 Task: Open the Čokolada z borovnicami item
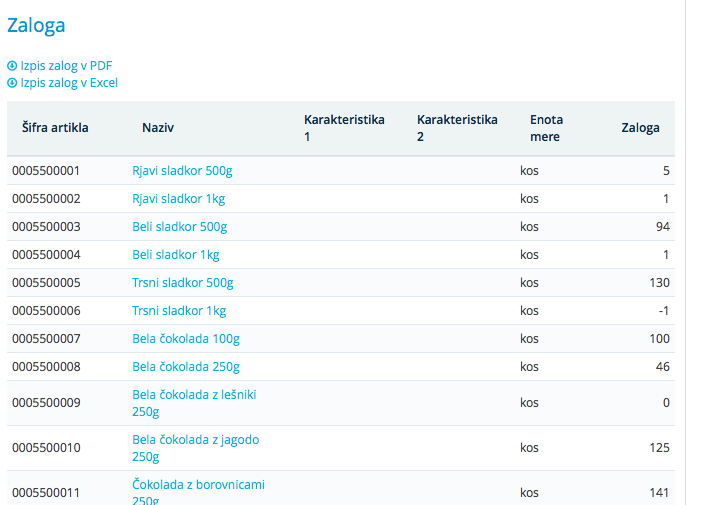pos(198,485)
